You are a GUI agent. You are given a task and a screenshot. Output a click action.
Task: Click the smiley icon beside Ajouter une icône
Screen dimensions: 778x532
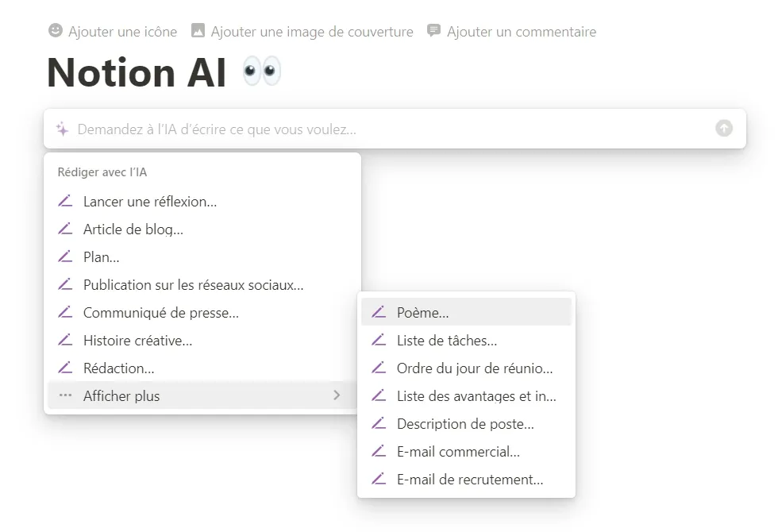pyautogui.click(x=55, y=31)
